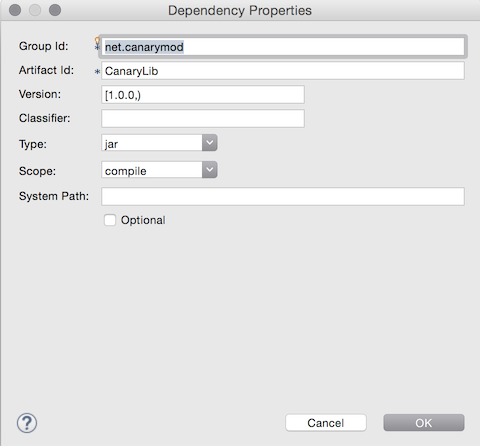Click the Artifact Id label
The height and width of the screenshot is (446, 480).
point(46,70)
